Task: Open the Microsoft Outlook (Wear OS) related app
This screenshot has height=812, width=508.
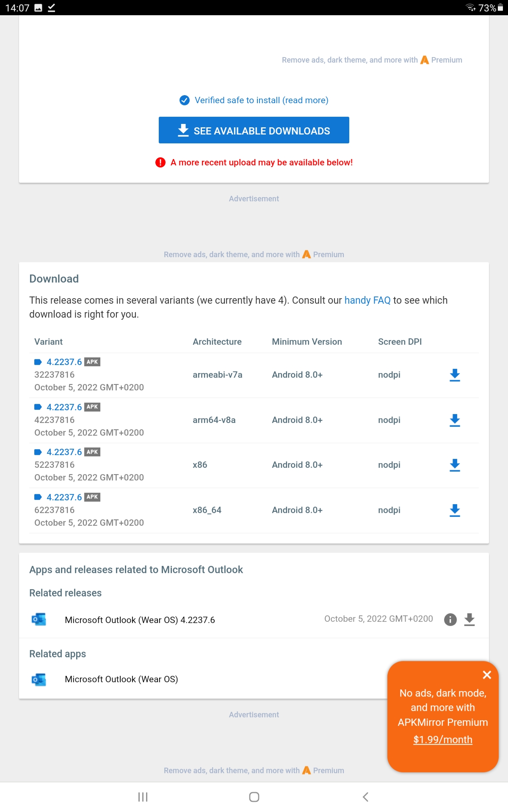Action: pos(121,679)
